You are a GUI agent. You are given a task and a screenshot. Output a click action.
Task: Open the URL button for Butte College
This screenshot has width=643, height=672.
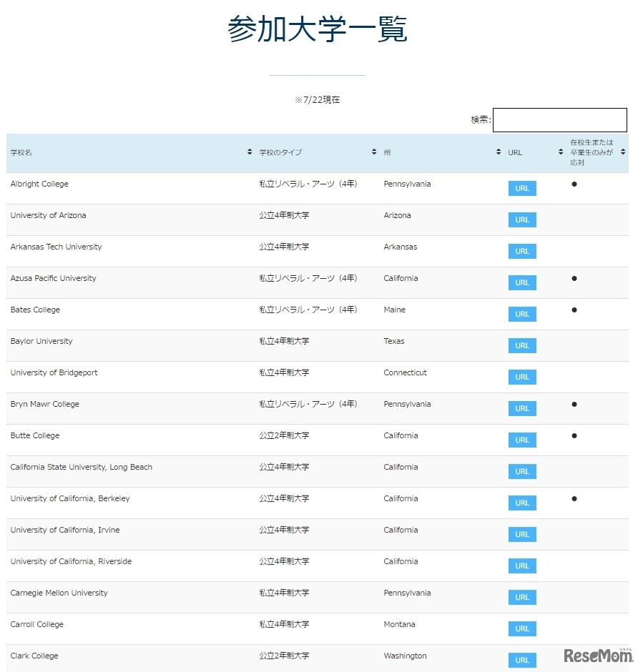pos(521,440)
